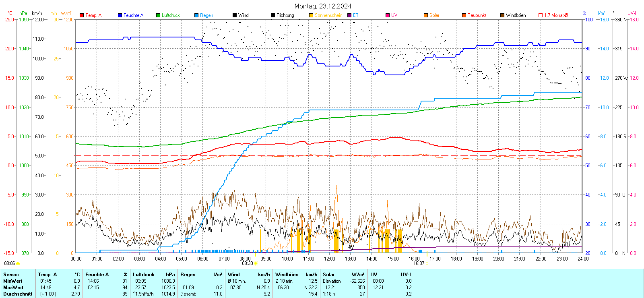
Task: Click the brown Windböen legend square
Action: [502, 15]
